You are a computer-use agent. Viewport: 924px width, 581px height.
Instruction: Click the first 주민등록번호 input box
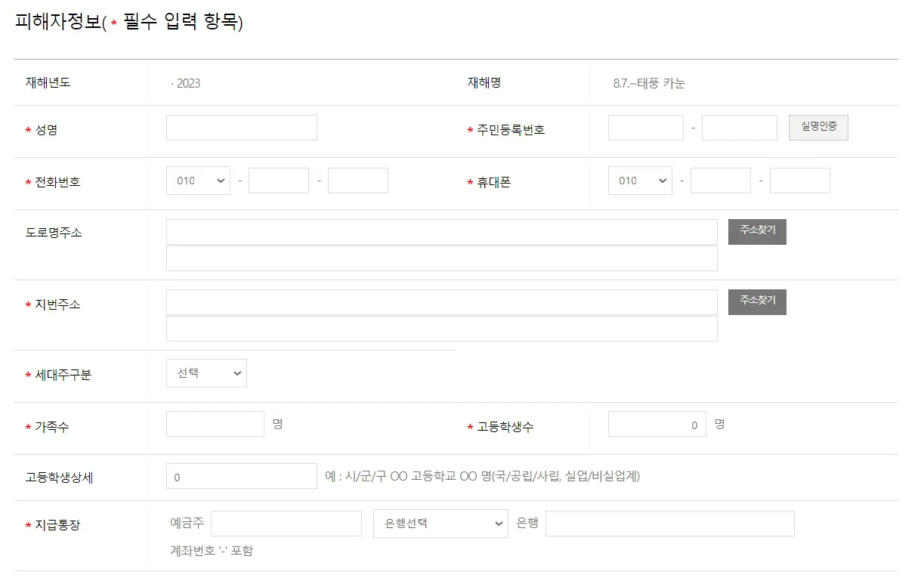[x=645, y=127]
